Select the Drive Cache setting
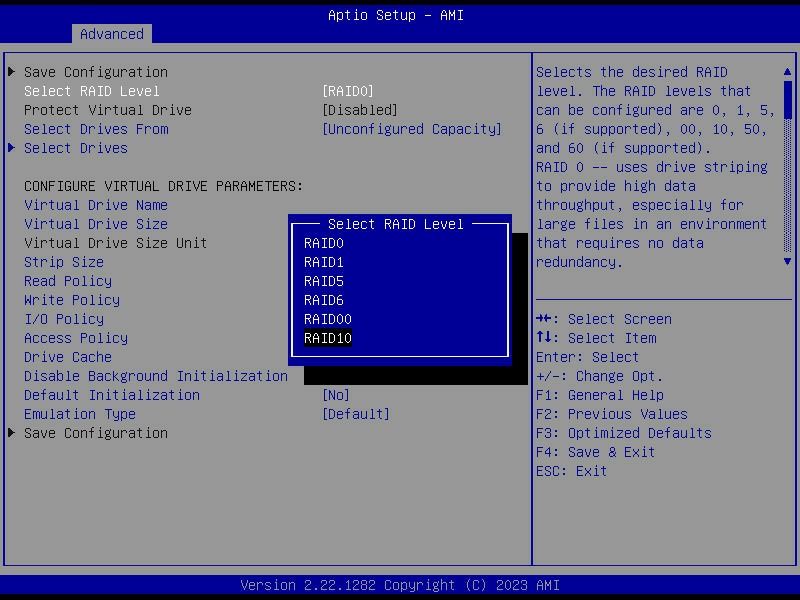 click(x=68, y=357)
